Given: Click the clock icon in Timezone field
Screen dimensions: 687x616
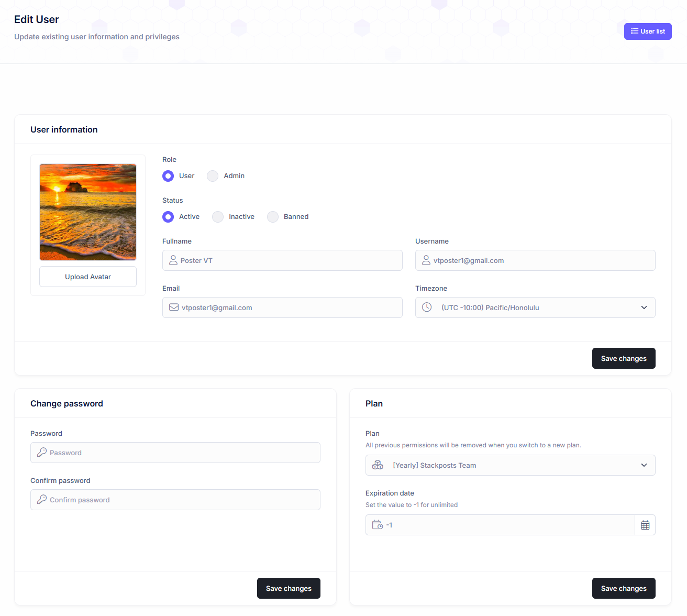Looking at the screenshot, I should [427, 307].
